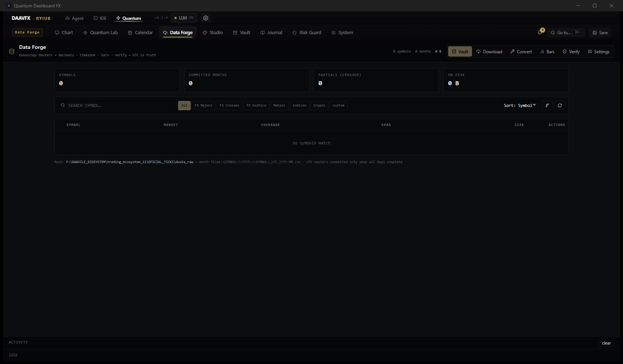Open the Bars view
623x364 pixels.
click(547, 52)
